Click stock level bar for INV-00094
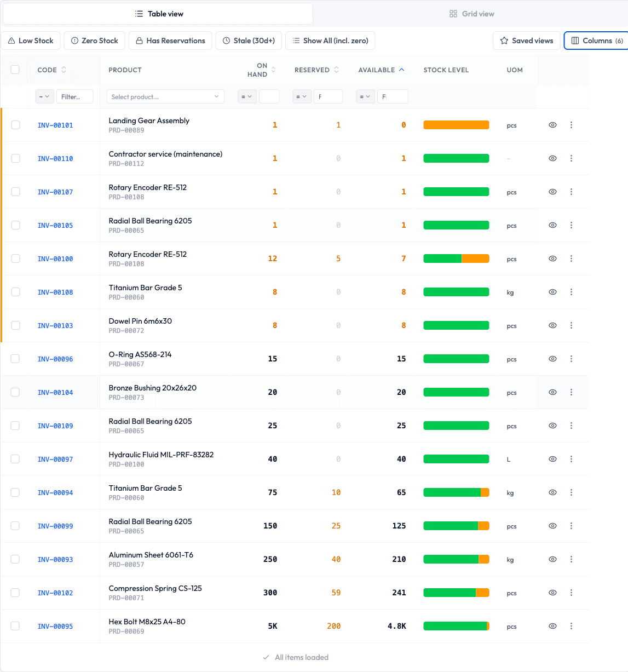This screenshot has height=672, width=628. pos(456,492)
